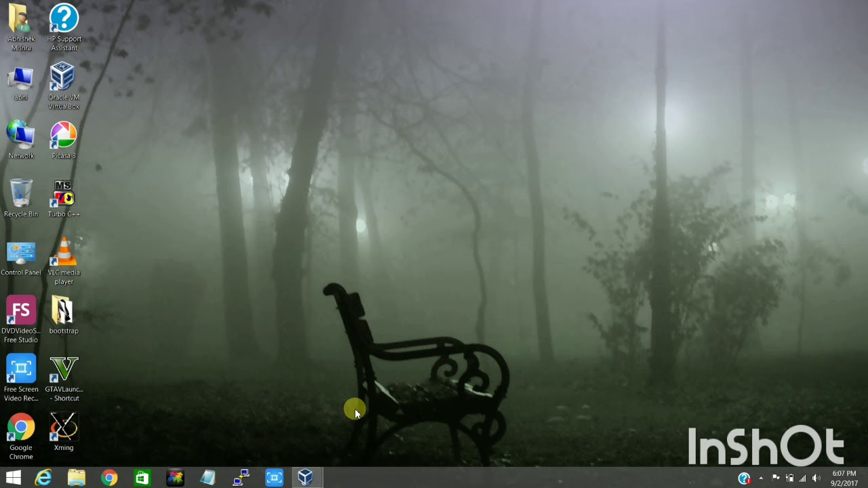Check the battery power tray icon
868x488 pixels.
tap(789, 479)
